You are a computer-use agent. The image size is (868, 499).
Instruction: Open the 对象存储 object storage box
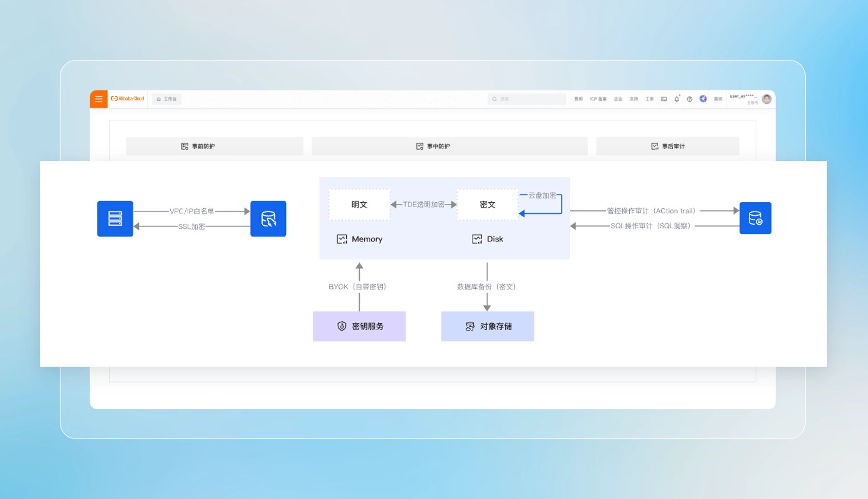coord(488,326)
